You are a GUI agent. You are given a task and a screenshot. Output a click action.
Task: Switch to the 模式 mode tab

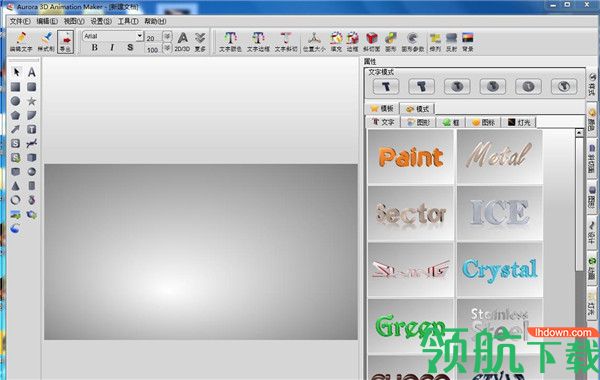[x=417, y=109]
